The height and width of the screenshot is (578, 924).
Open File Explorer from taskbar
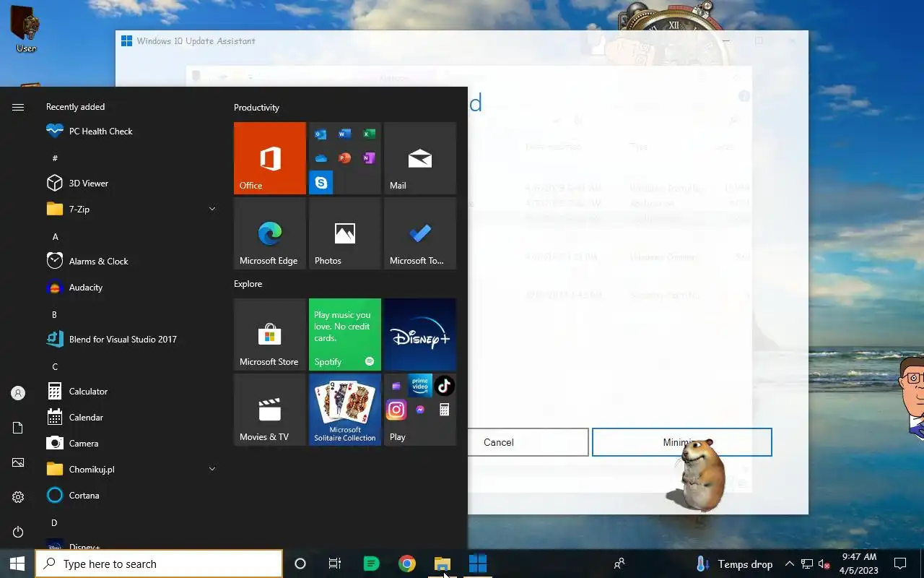click(x=443, y=564)
